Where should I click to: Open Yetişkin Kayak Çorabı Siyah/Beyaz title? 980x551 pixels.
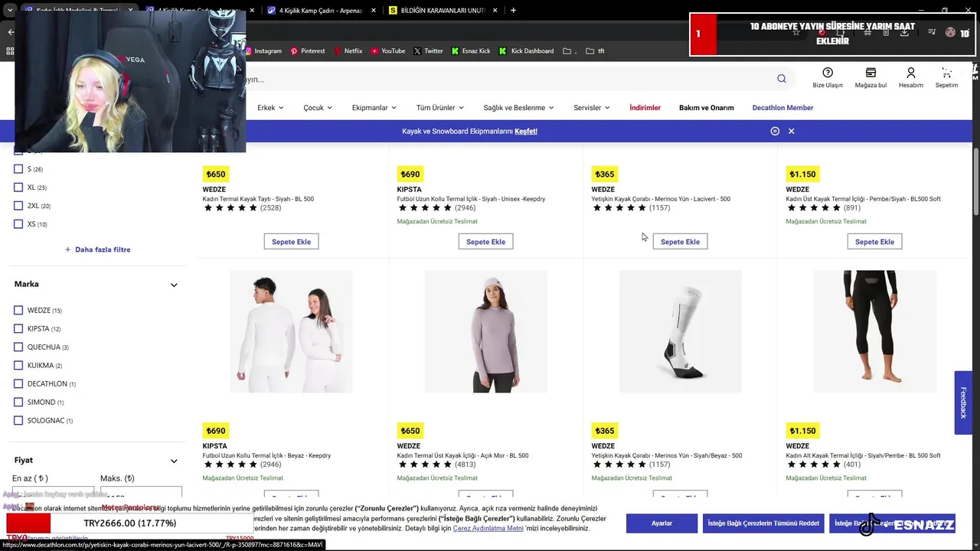(666, 455)
